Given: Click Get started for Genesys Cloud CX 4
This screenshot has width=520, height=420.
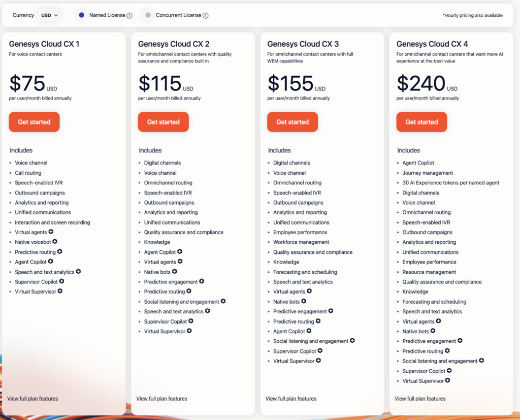Looking at the screenshot, I should (421, 122).
